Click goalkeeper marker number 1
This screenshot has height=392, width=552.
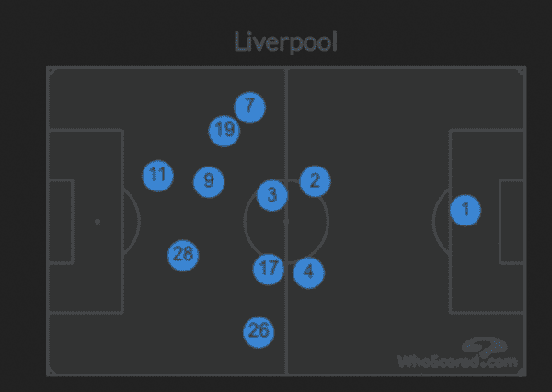[x=466, y=211]
